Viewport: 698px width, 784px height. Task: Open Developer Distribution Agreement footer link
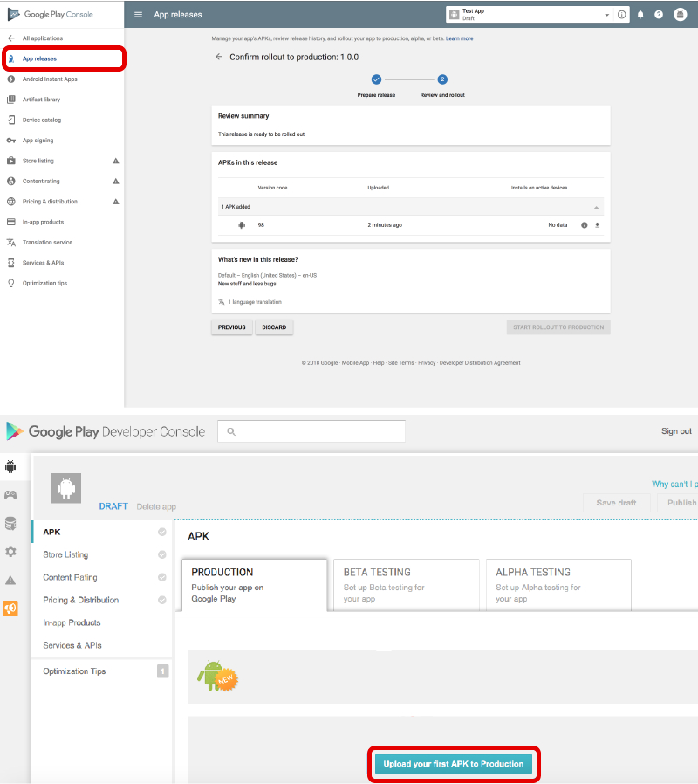(x=480, y=363)
